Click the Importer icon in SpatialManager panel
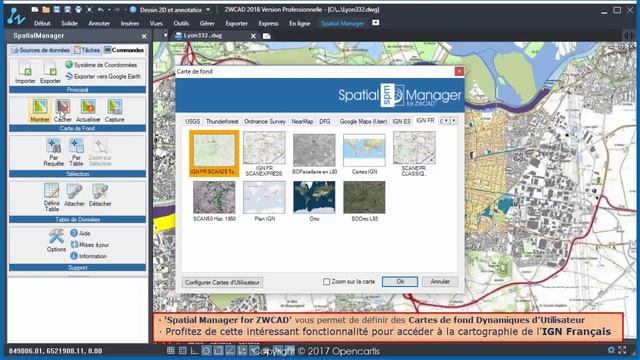This screenshot has height=360, width=640. (25, 72)
